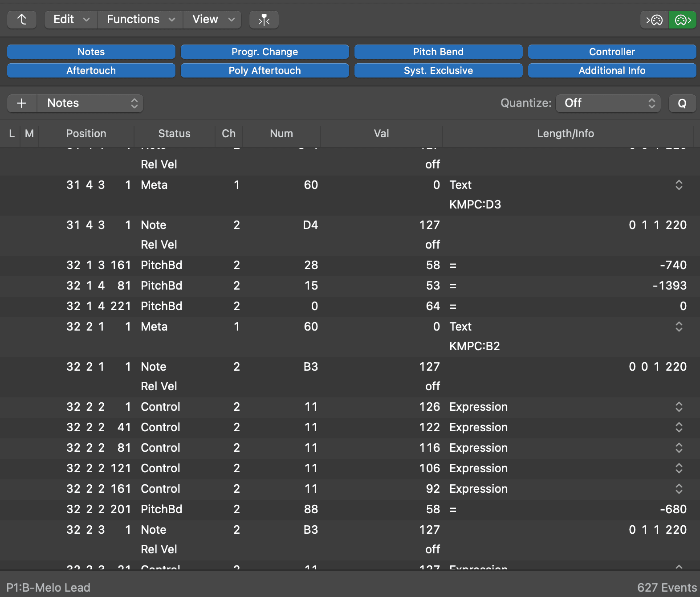Click the Syst. Exclusive filter button

439,70
